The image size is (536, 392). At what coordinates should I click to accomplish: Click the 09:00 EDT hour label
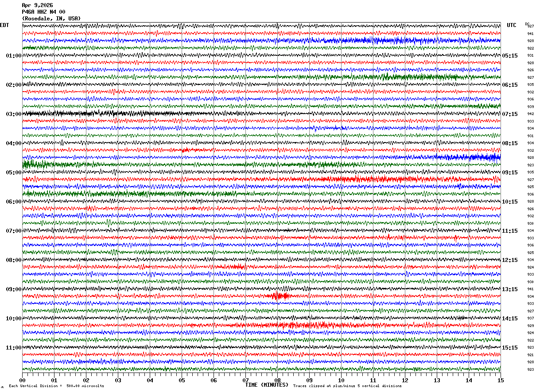pyautogui.click(x=14, y=289)
